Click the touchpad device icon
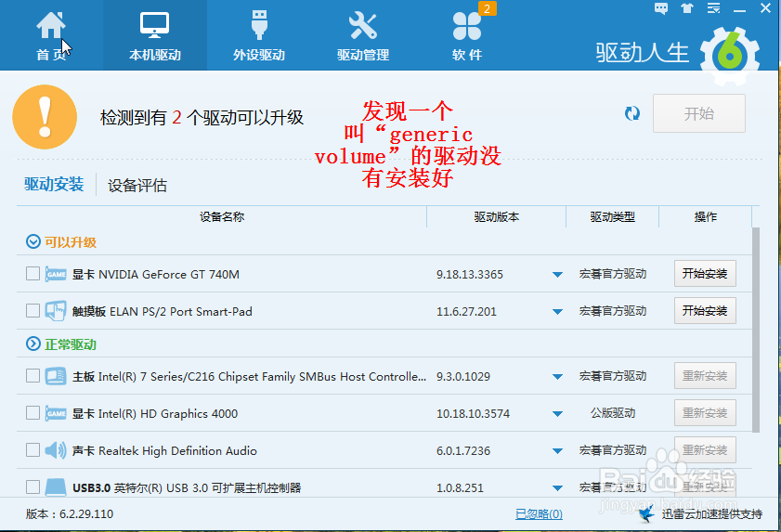 [x=56, y=311]
